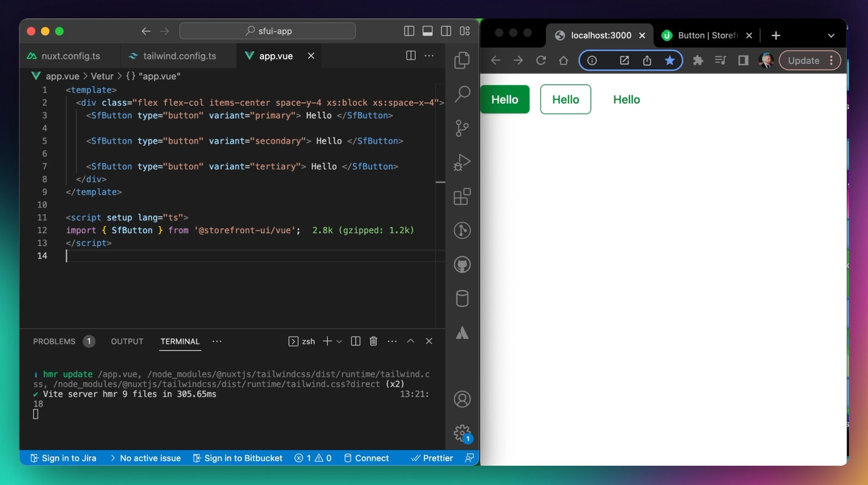
Task: Toggle the secondary side bar layout
Action: point(446,31)
